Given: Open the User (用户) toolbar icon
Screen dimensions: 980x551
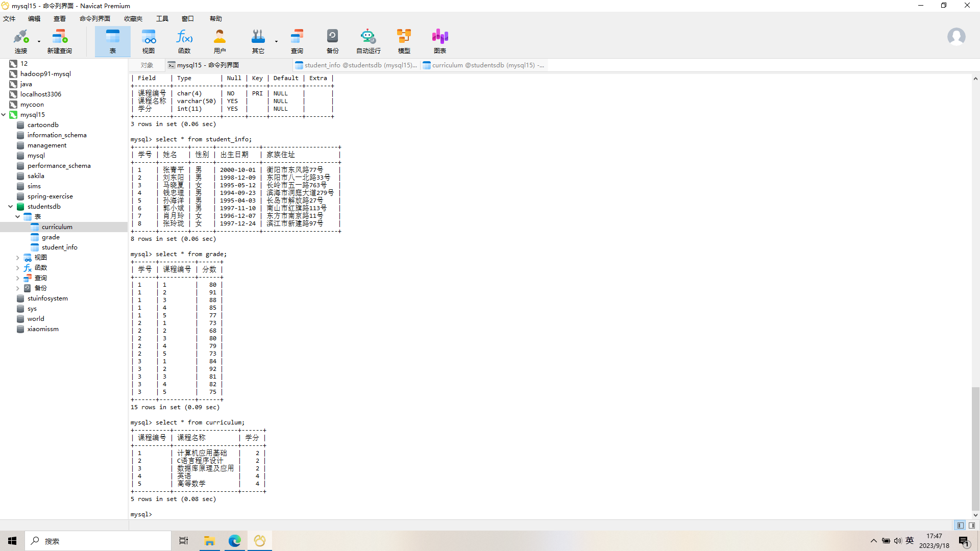Looking at the screenshot, I should coord(219,41).
